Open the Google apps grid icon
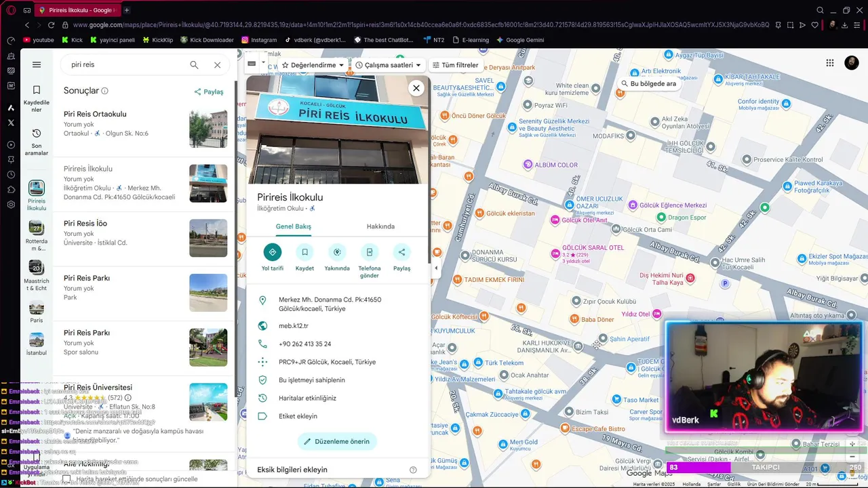 pos(830,63)
